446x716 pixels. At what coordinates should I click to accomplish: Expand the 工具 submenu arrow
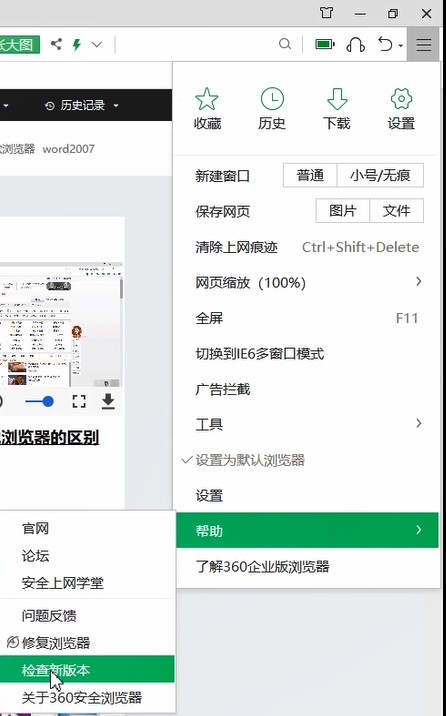click(x=418, y=424)
